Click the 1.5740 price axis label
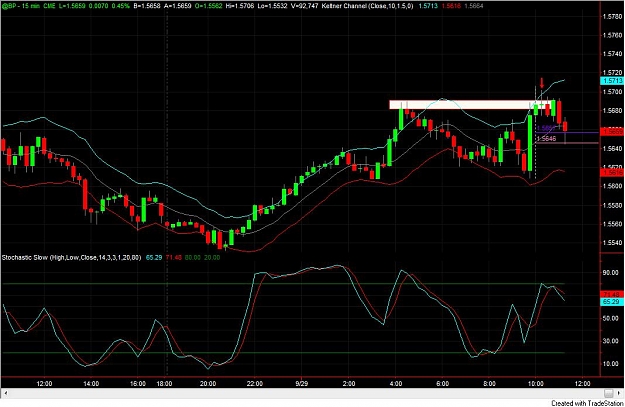 tap(612, 54)
